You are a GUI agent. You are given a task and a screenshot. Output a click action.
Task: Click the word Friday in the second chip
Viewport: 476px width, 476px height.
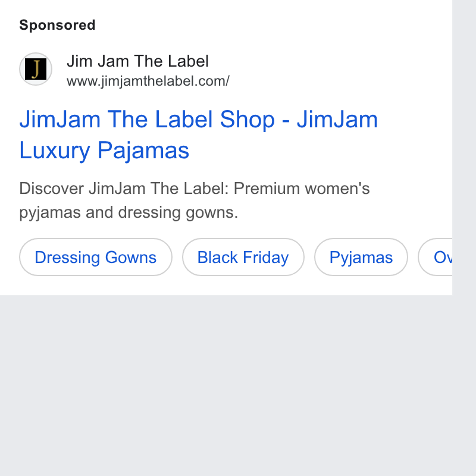click(265, 258)
